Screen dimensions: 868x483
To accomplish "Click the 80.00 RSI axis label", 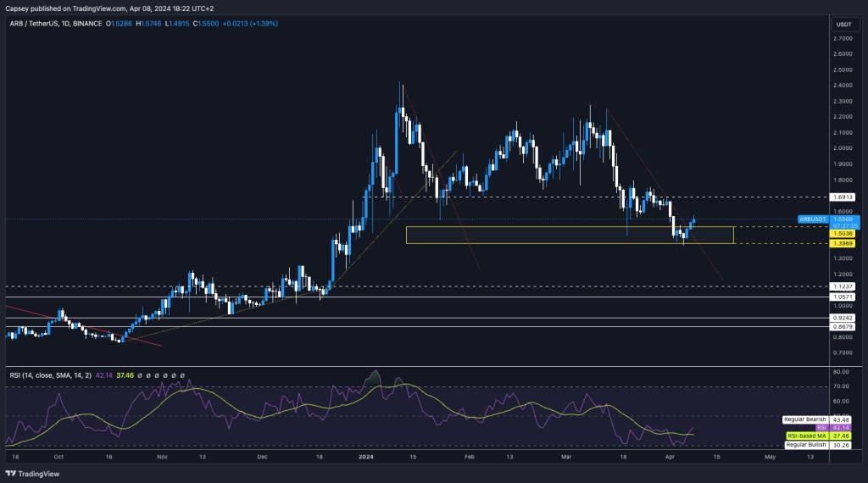I will coord(841,372).
